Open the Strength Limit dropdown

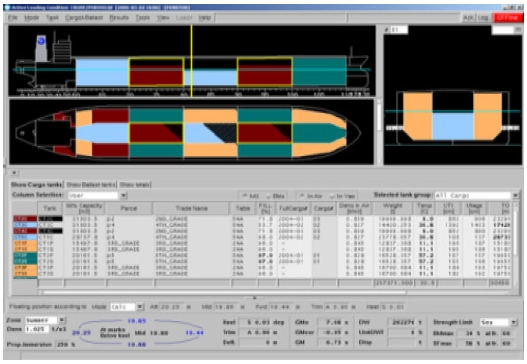point(514,322)
